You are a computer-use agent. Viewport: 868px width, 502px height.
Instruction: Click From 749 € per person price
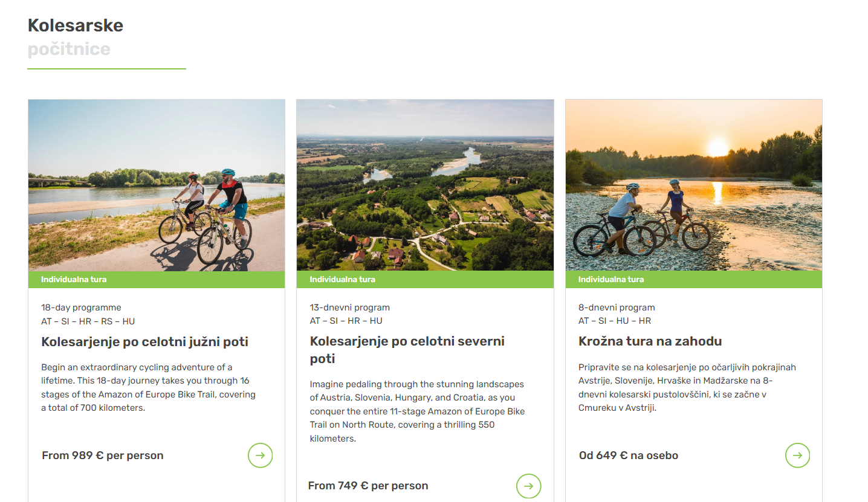(368, 486)
